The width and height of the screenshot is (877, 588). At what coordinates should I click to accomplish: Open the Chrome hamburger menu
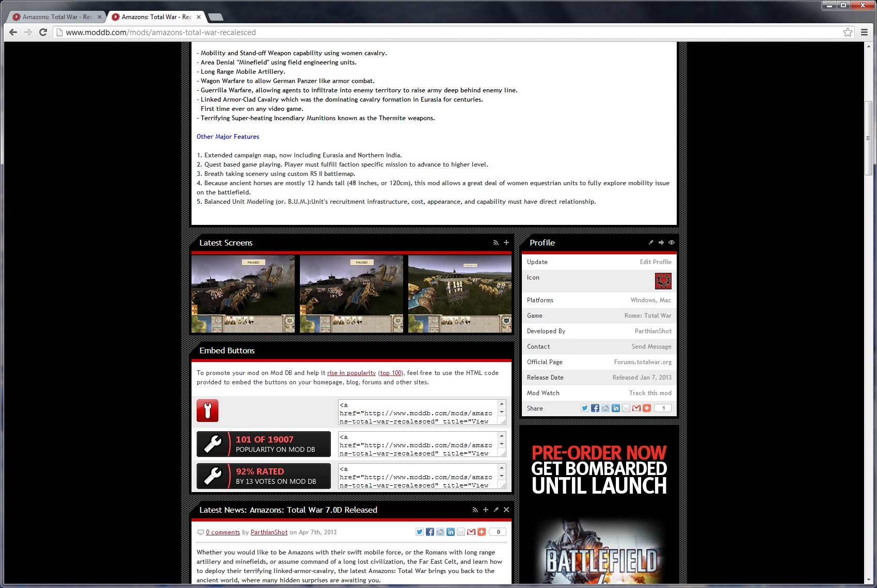click(864, 32)
